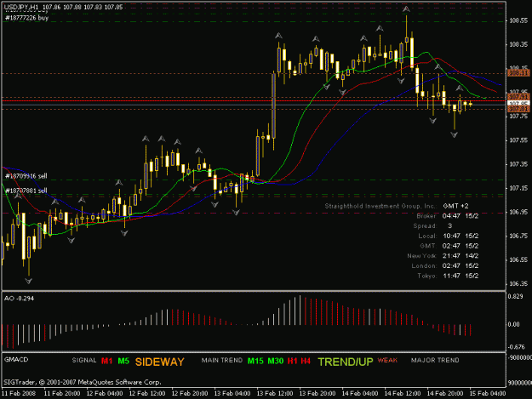Click the 108.55 price scale label

pos(518,20)
